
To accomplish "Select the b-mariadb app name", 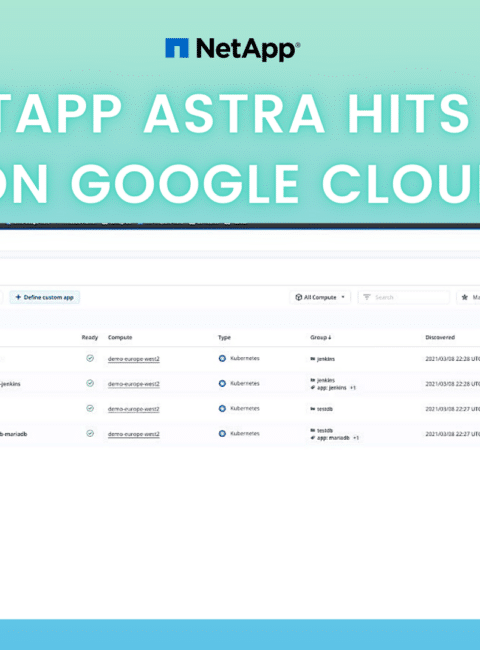I will [x=13, y=434].
